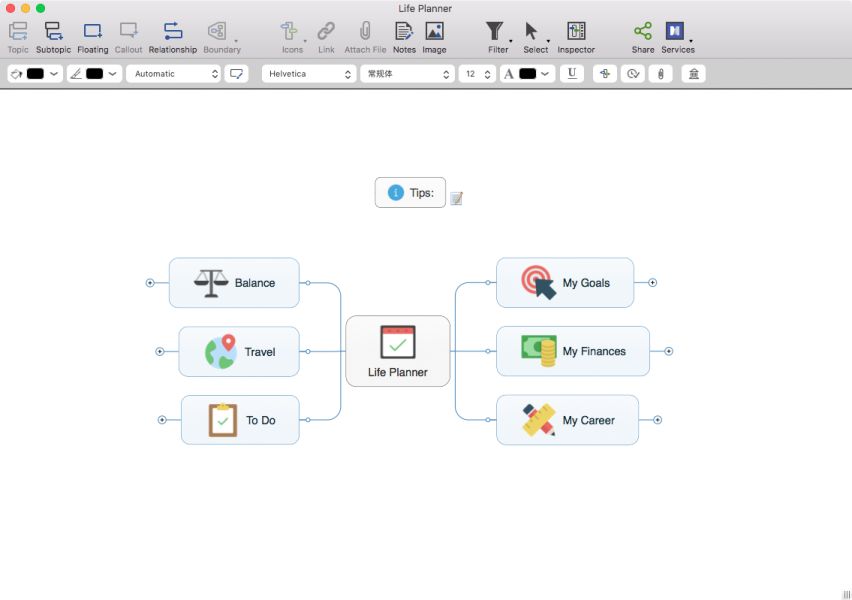
Task: Click the Link chain icon
Action: [x=326, y=31]
